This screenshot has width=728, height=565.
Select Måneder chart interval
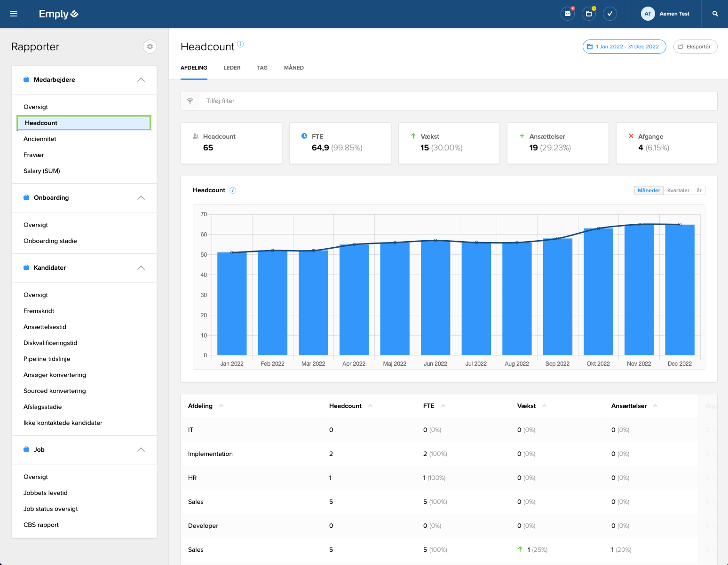(x=649, y=190)
